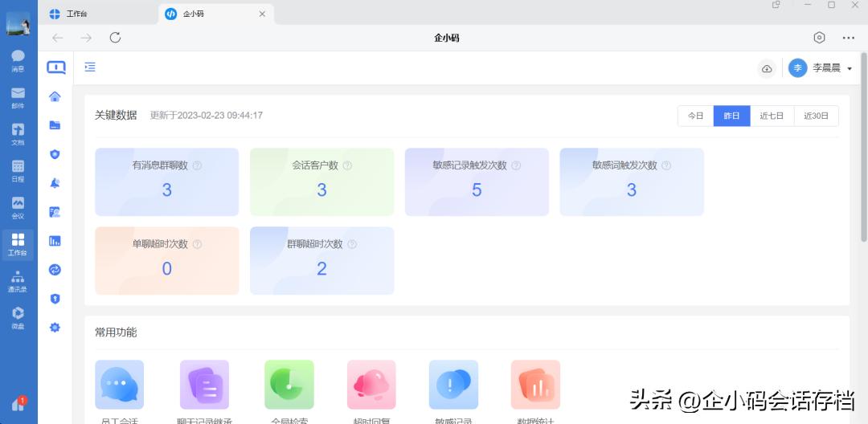Click the 单聊超时次数 data card

pyautogui.click(x=166, y=260)
